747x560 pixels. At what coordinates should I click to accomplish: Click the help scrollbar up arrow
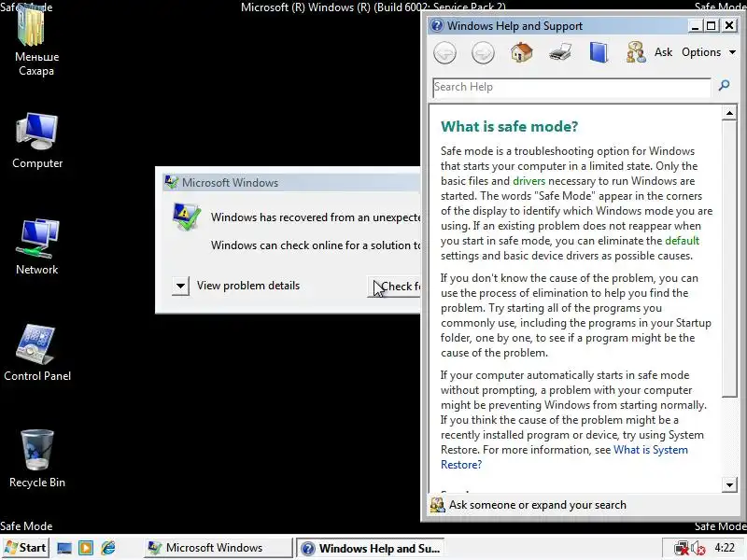point(729,113)
